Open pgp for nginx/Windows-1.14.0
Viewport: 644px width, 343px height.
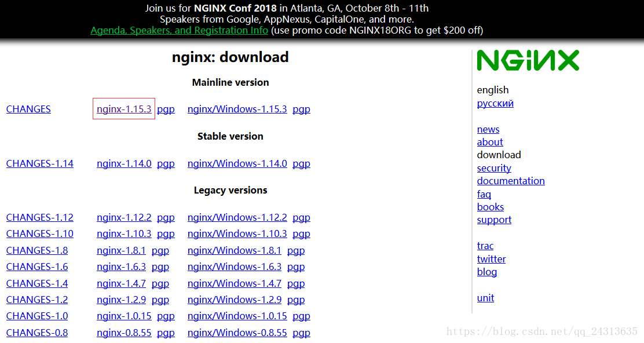point(302,164)
